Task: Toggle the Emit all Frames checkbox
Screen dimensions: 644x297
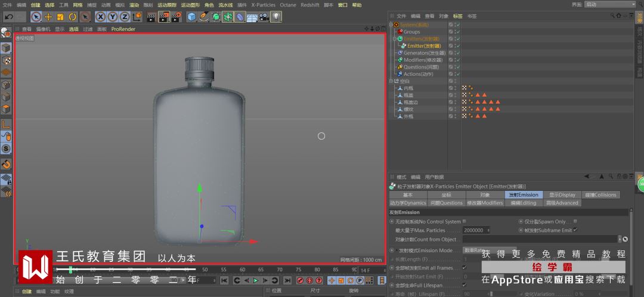Action: pyautogui.click(x=465, y=268)
